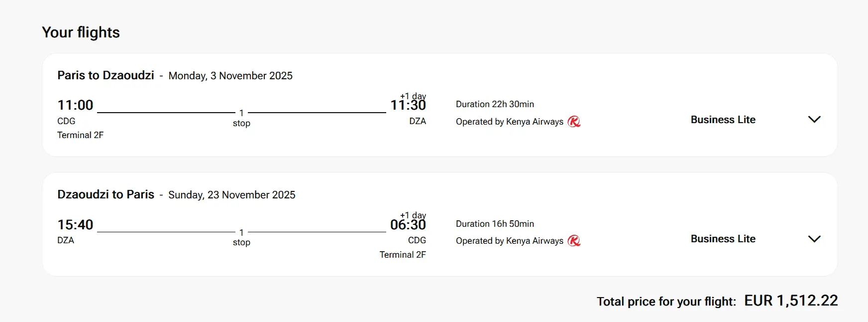The width and height of the screenshot is (868, 322).
Task: Select the Dzaoudzi to Paris route title
Action: click(106, 194)
